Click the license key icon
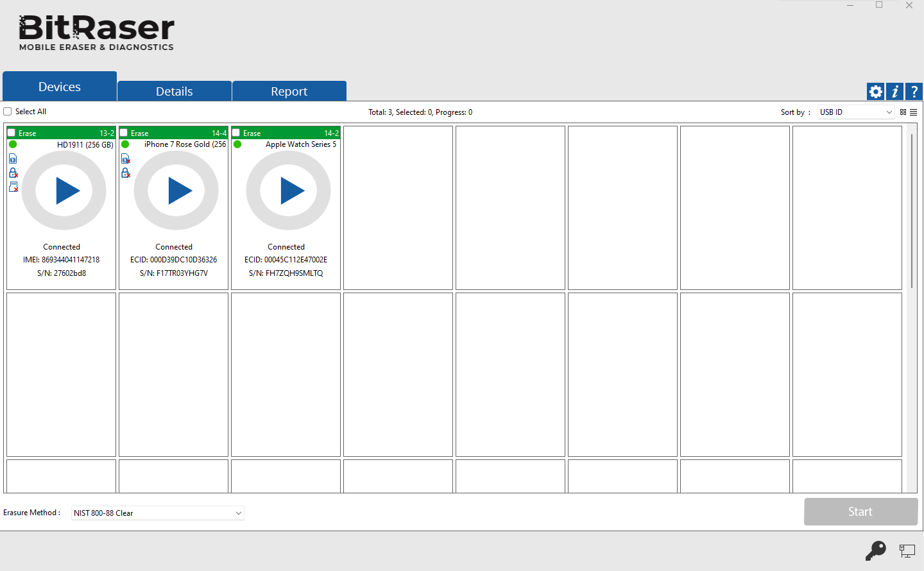 pyautogui.click(x=876, y=550)
